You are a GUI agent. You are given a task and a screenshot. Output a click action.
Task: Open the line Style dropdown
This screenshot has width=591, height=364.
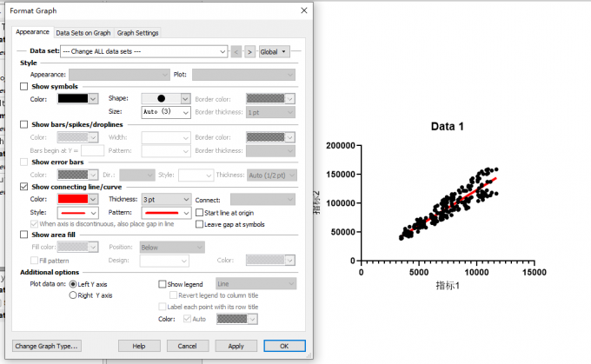(77, 213)
